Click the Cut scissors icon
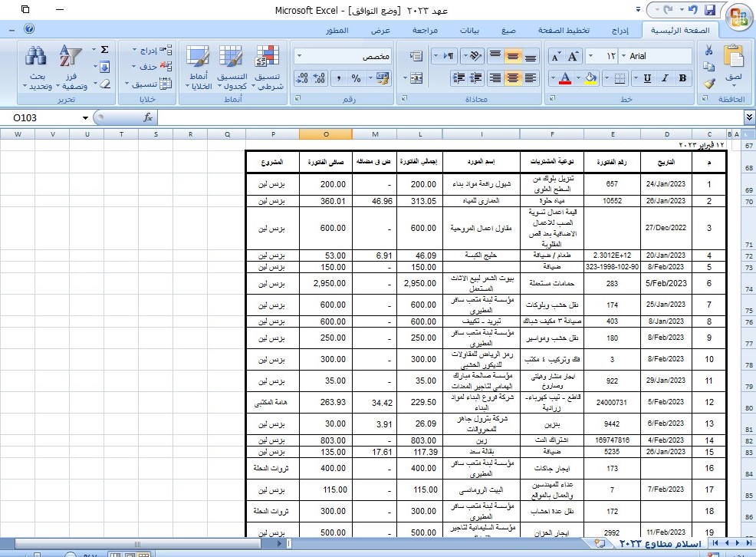 pyautogui.click(x=708, y=50)
